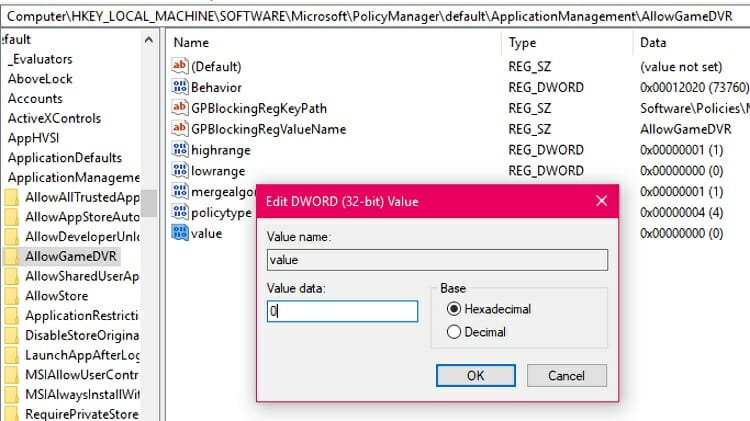Select the value entry name in list
Viewport: 750px width, 421px height.
(x=206, y=233)
